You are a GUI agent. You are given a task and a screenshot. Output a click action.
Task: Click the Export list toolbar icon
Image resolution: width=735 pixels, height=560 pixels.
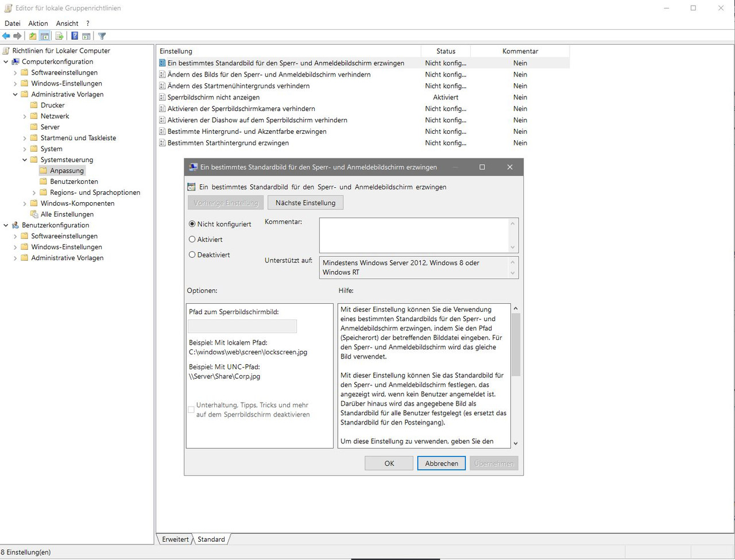pyautogui.click(x=59, y=36)
